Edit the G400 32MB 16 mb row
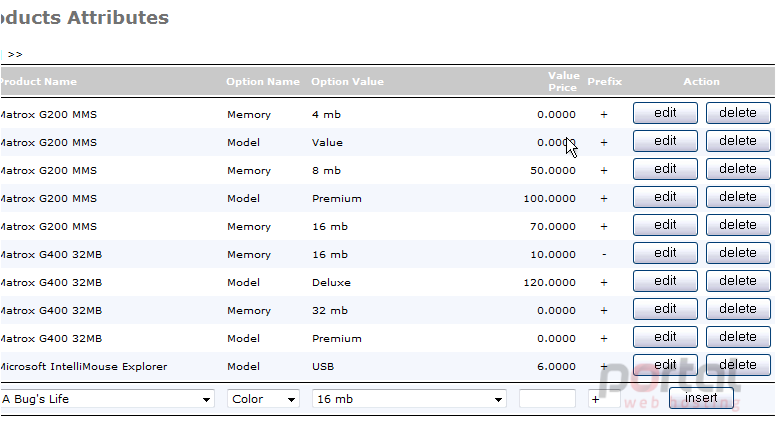The image size is (776, 422). (665, 253)
